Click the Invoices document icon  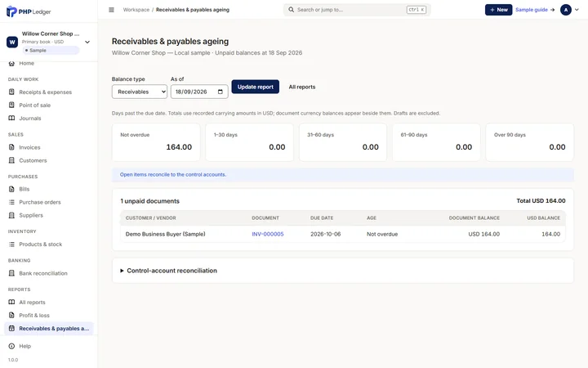tap(11, 147)
